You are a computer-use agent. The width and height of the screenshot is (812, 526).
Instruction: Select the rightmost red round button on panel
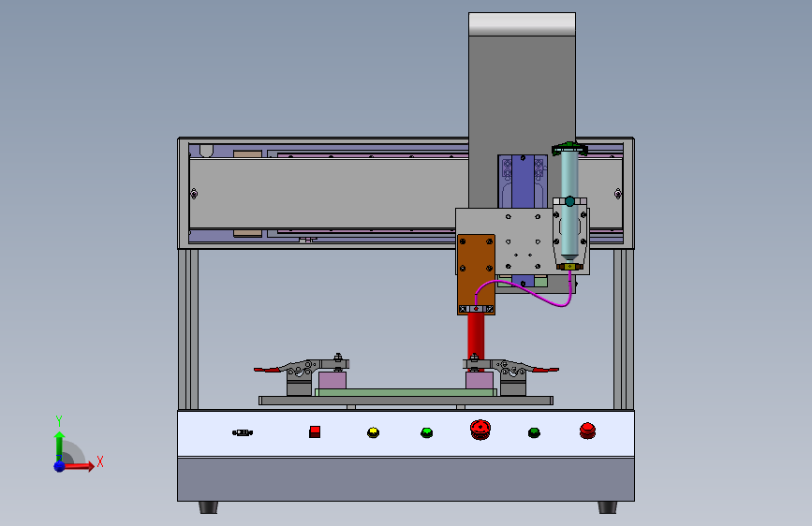click(x=588, y=431)
